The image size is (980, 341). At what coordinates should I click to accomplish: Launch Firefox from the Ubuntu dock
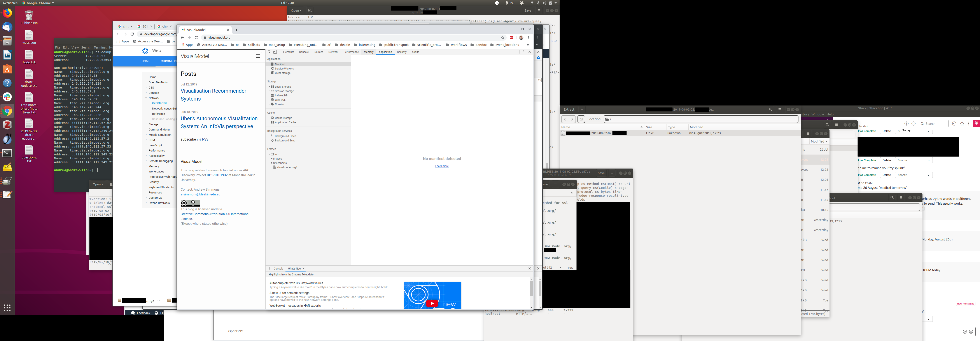click(x=7, y=13)
